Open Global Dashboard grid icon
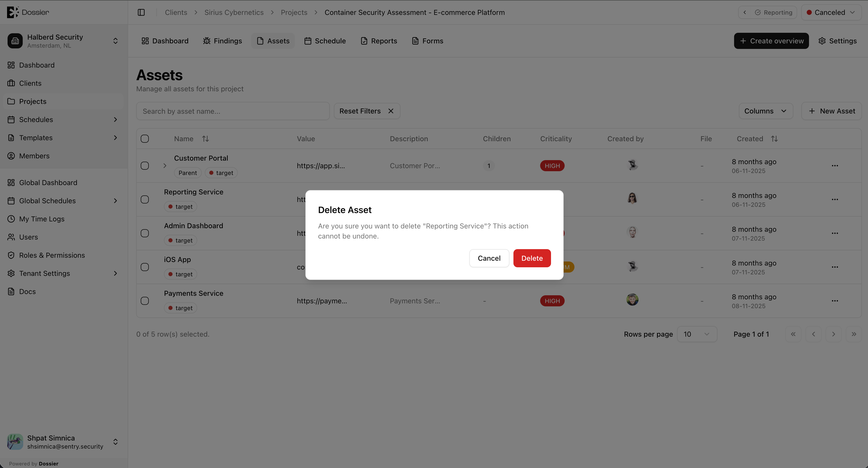 tap(11, 183)
